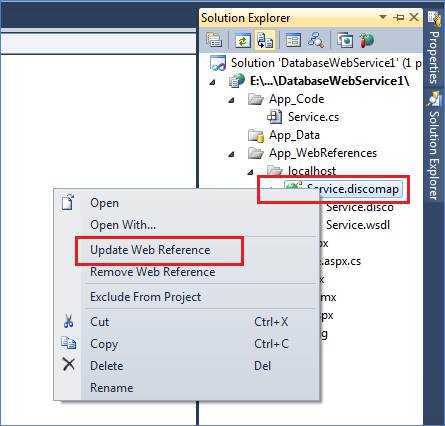Click the C# file icon of Service.cs
Image resolution: width=445 pixels, height=426 pixels.
point(274,117)
